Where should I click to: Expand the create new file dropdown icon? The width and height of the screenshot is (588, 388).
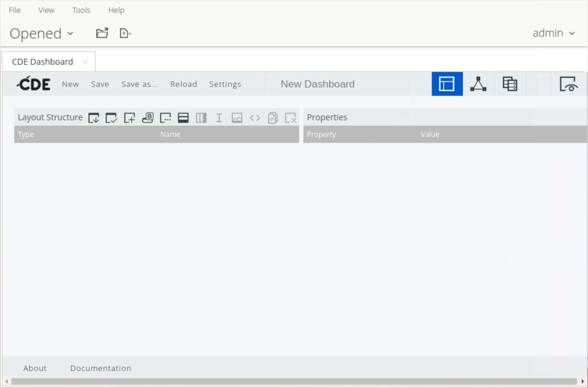(125, 33)
